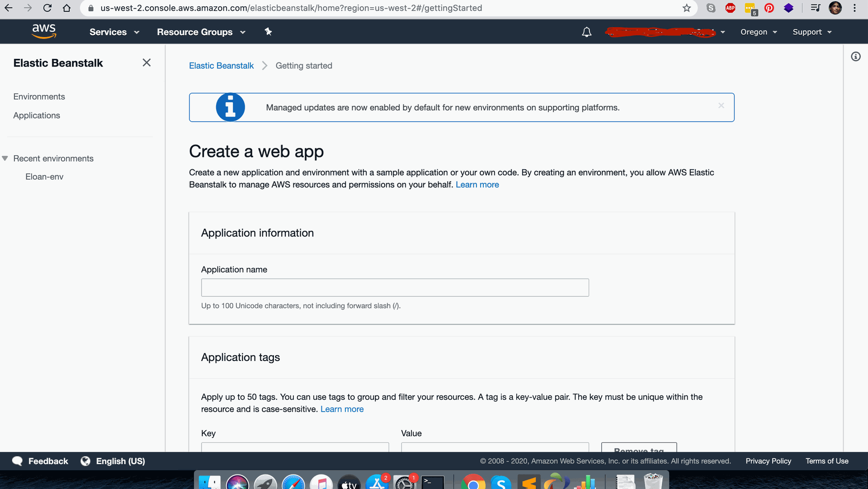The height and width of the screenshot is (489, 868).
Task: Open the Privacy Policy link
Action: pyautogui.click(x=768, y=461)
